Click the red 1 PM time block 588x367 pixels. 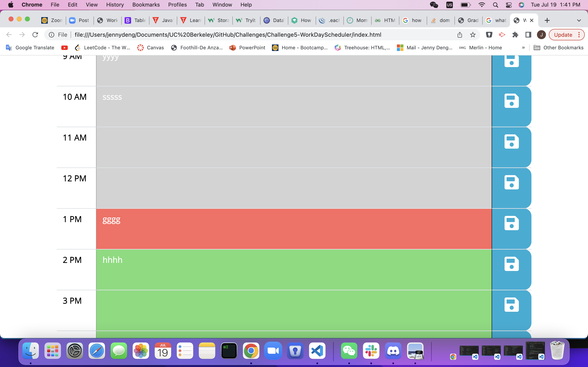click(294, 229)
